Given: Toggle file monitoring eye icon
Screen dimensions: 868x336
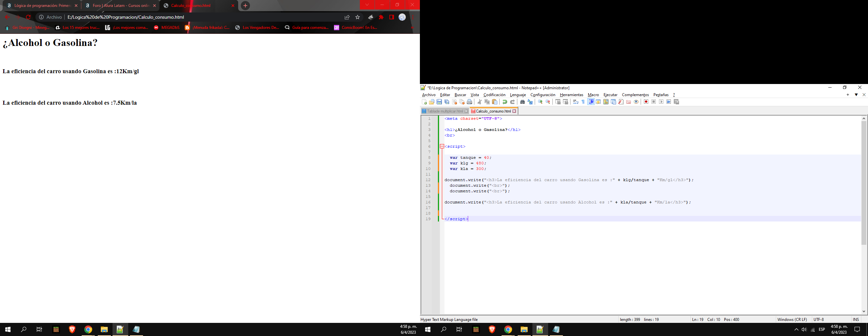Looking at the screenshot, I should 636,102.
